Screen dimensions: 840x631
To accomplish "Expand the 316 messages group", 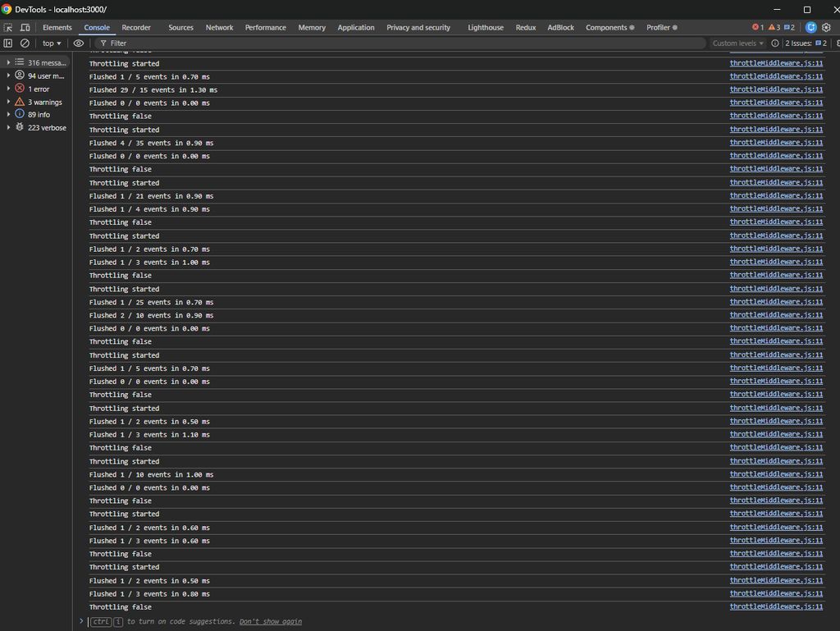I will coord(9,62).
